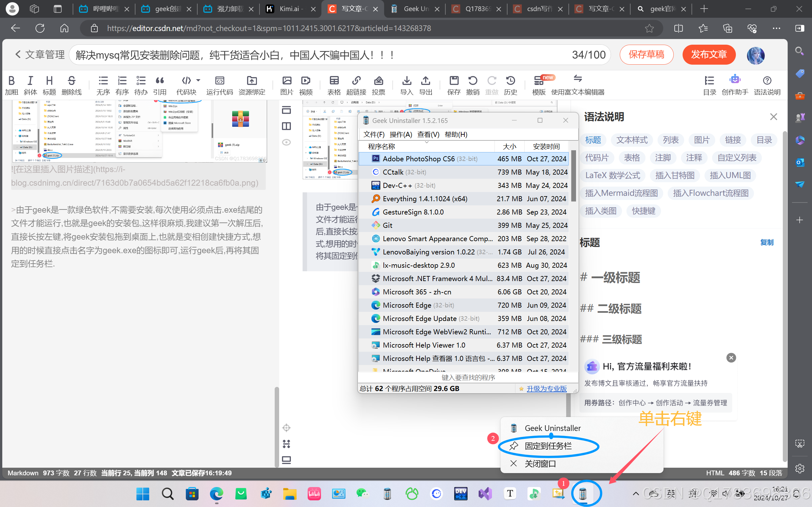This screenshot has width=812, height=507.
Task: Open the 目录 table of contents panel
Action: point(709,85)
